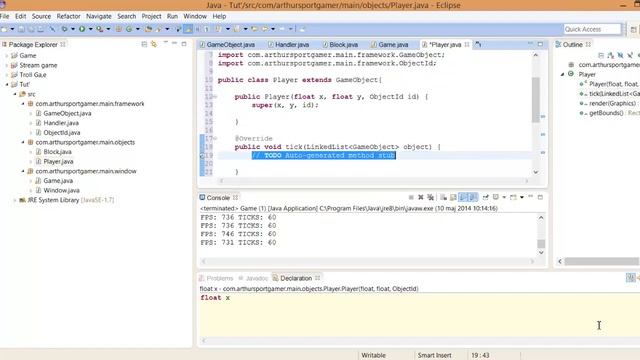Open the Javadoc view tab
The height and width of the screenshot is (360, 640).
[x=253, y=278]
